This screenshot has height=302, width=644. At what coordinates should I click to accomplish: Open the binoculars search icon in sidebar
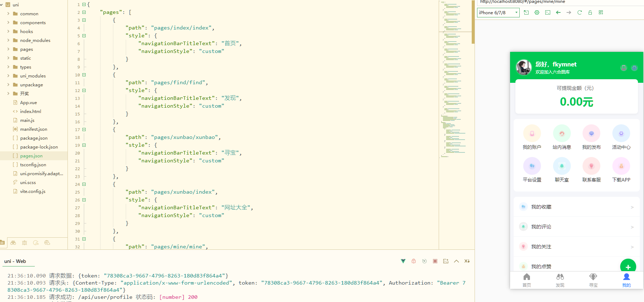click(13, 243)
